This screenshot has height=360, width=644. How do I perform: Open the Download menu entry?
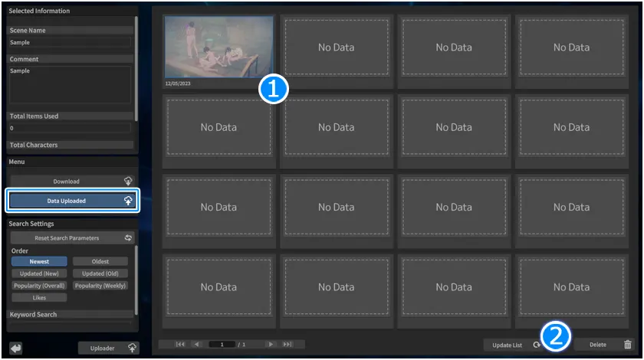point(67,182)
